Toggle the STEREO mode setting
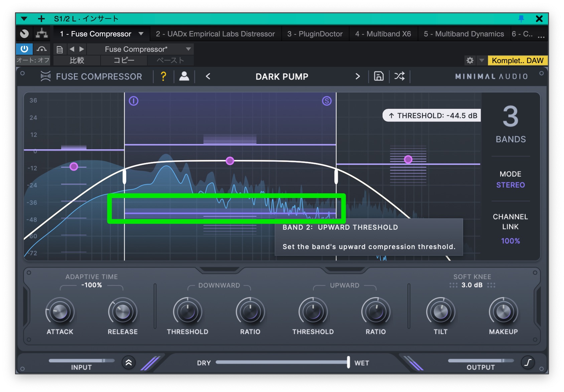Viewport: 564px width, 392px height. click(510, 185)
